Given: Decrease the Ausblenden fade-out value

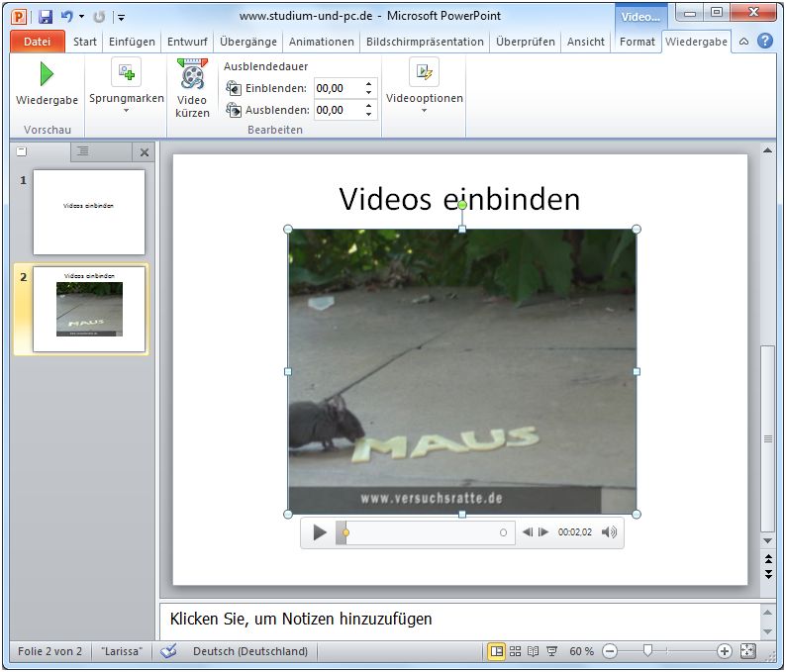Looking at the screenshot, I should [x=369, y=115].
